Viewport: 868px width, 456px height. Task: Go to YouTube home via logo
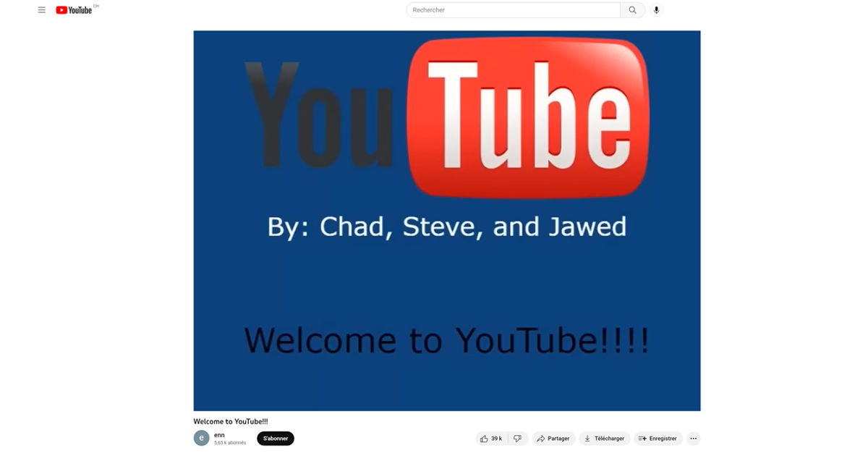click(x=74, y=10)
